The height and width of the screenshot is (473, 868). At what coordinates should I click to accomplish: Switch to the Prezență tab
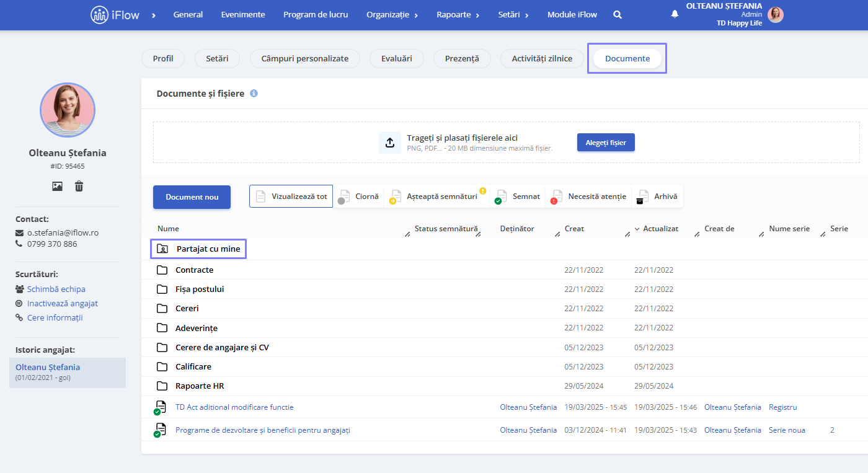click(x=462, y=58)
